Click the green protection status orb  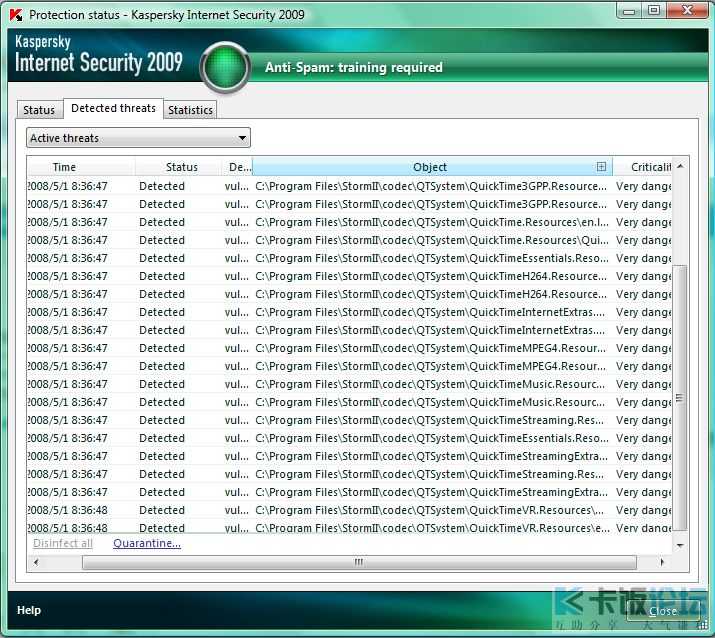coord(225,67)
